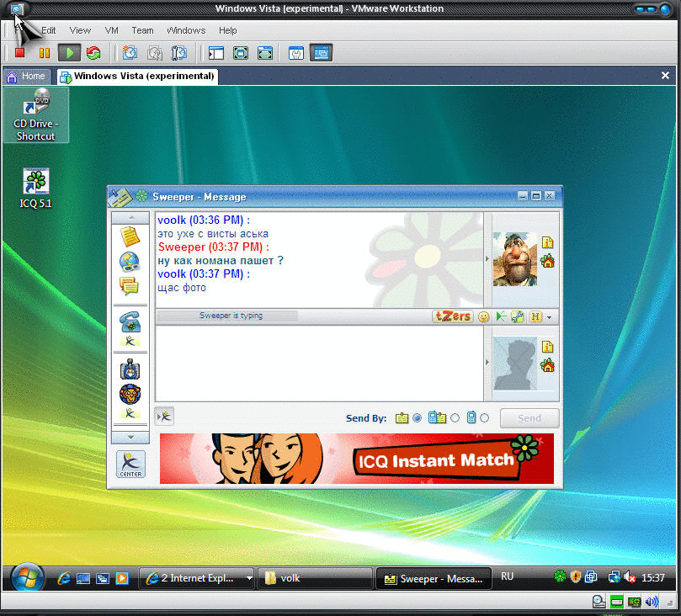The height and width of the screenshot is (616, 681).
Task: Click the green running figure icon beside the smiley
Action: (501, 317)
